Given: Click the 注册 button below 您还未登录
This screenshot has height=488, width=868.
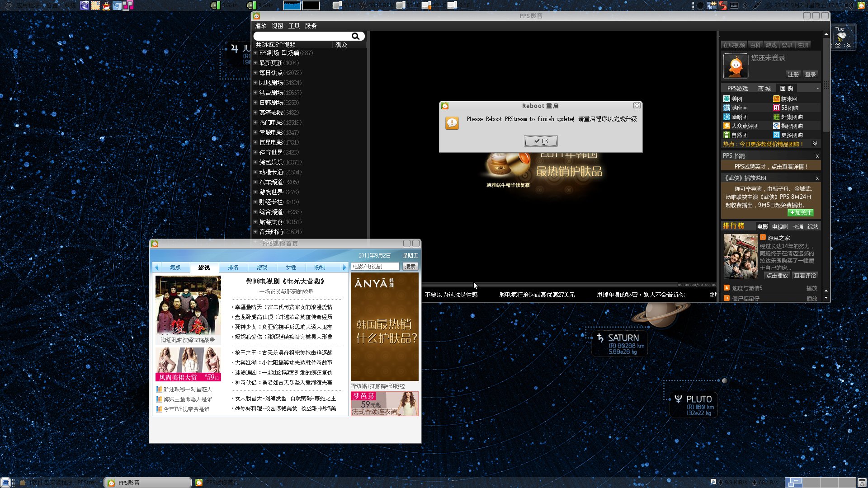Looking at the screenshot, I should click(x=793, y=75).
